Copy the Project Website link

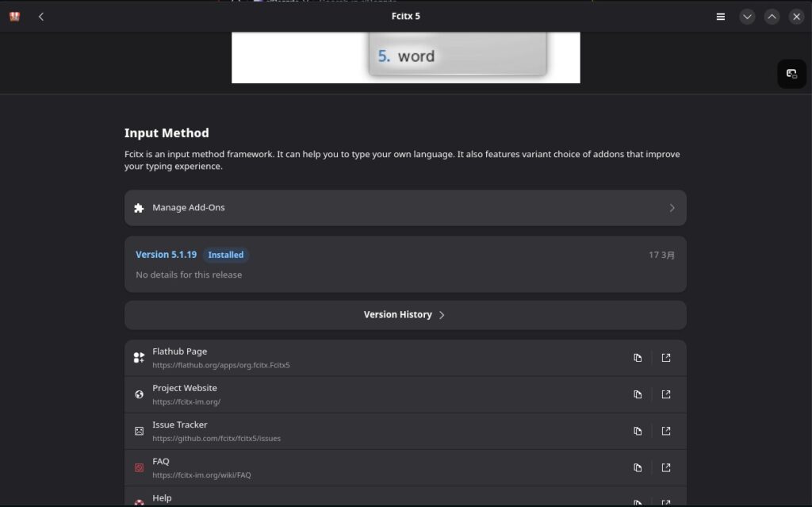coord(638,394)
